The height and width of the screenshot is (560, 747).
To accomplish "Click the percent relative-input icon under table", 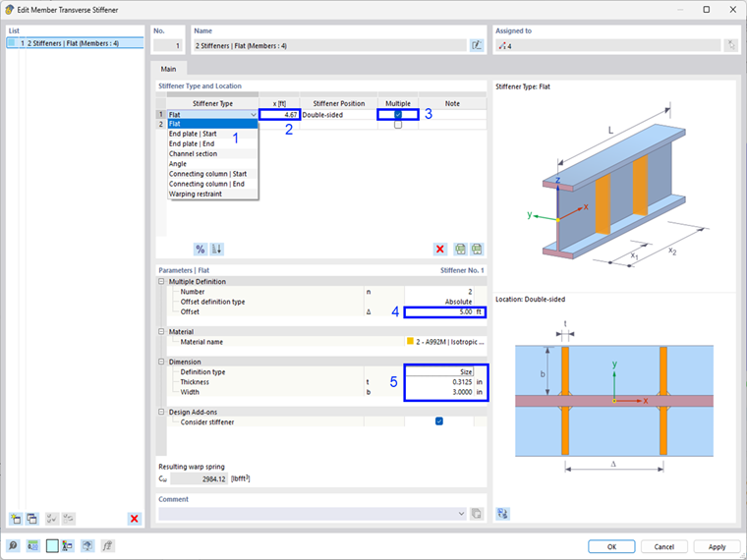I will 201,249.
